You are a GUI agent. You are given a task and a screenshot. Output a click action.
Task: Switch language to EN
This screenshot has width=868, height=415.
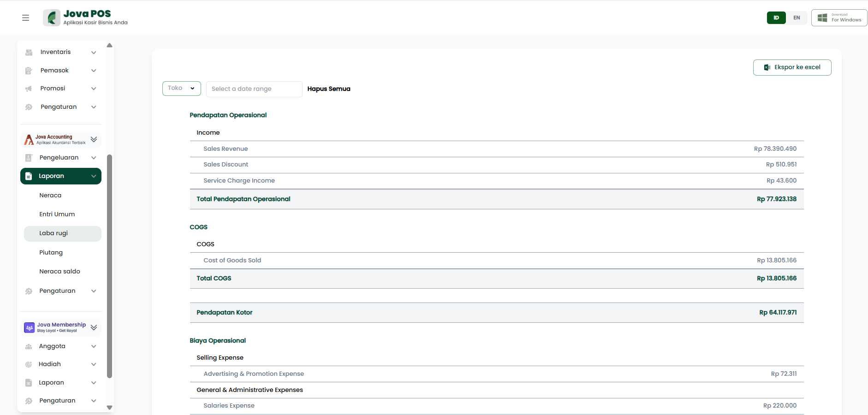click(x=797, y=18)
